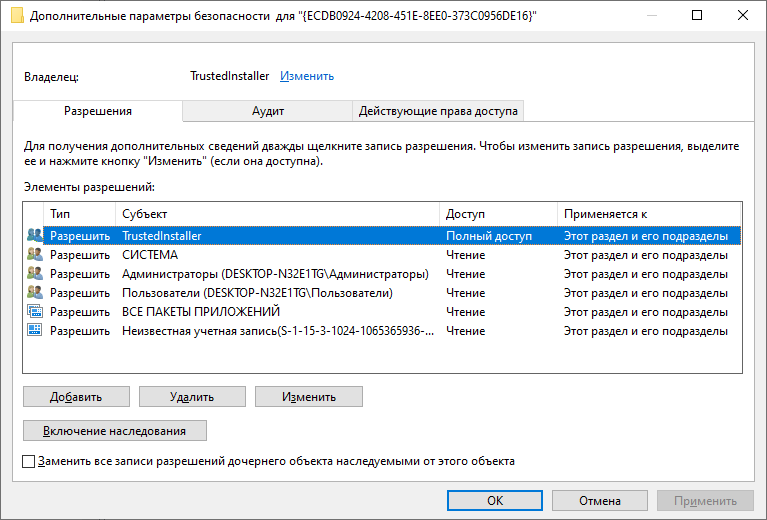Select the Пользователи (DESKTOP-N32E1TG) entry
Viewport: 767px width, 520px height.
tap(382, 293)
